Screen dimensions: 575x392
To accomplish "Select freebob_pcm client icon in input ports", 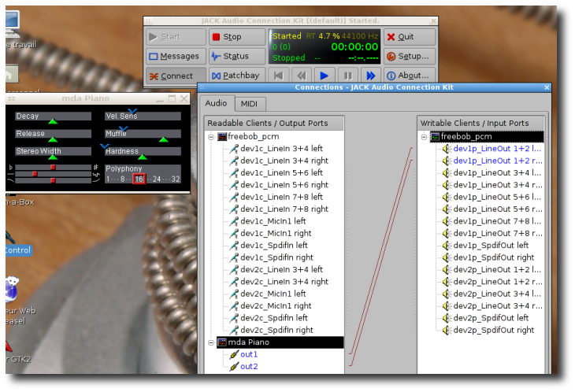I will 435,137.
